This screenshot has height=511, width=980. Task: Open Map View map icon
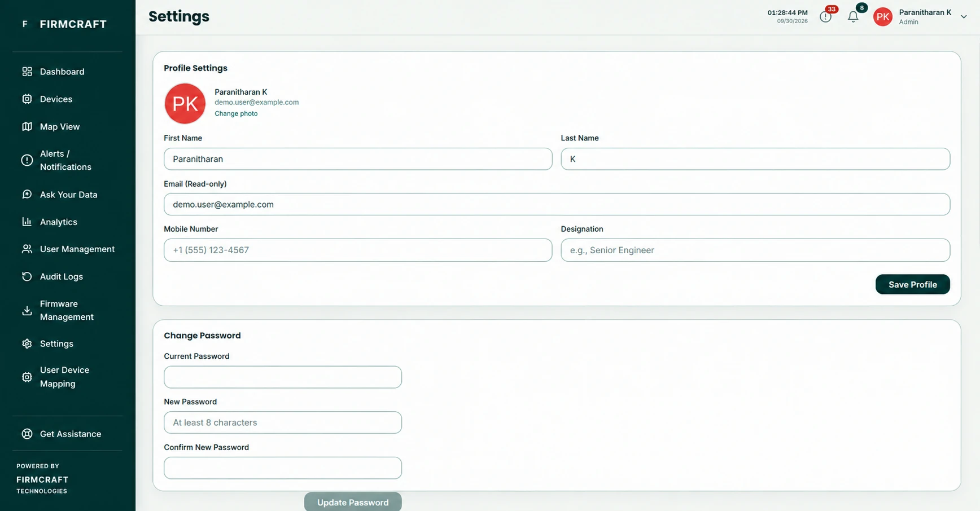click(x=27, y=126)
